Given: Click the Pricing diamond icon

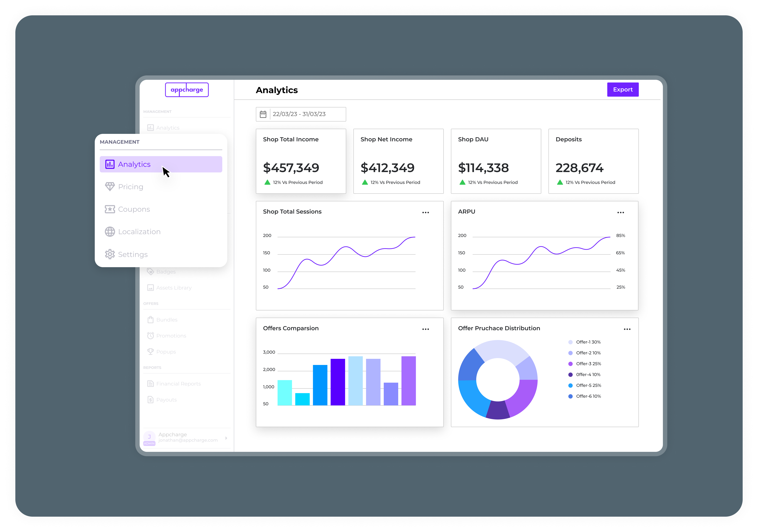Looking at the screenshot, I should (x=110, y=186).
